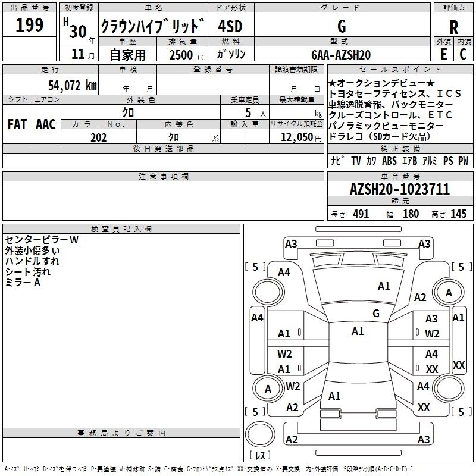Click the ガソリン fuel type value
476x476 pixels.
tap(231, 54)
